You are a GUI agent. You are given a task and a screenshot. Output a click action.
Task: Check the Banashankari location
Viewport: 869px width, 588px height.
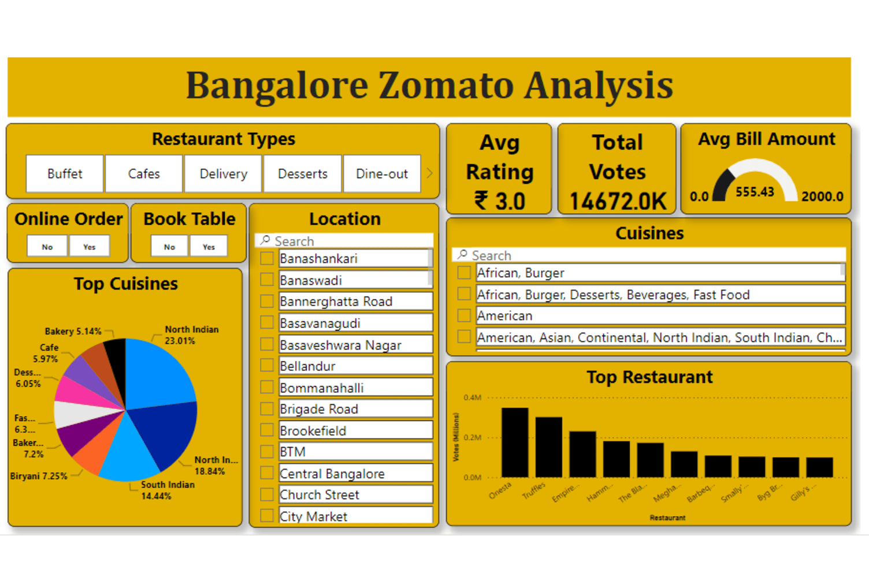(267, 258)
